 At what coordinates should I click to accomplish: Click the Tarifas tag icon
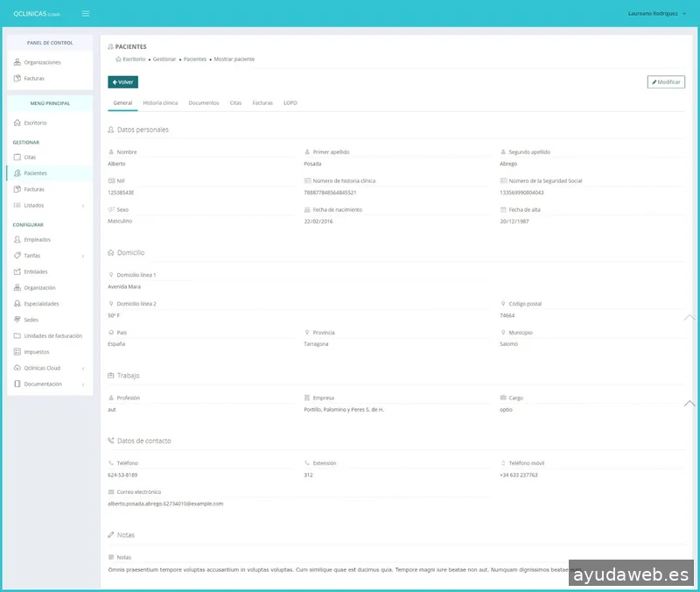point(17,256)
